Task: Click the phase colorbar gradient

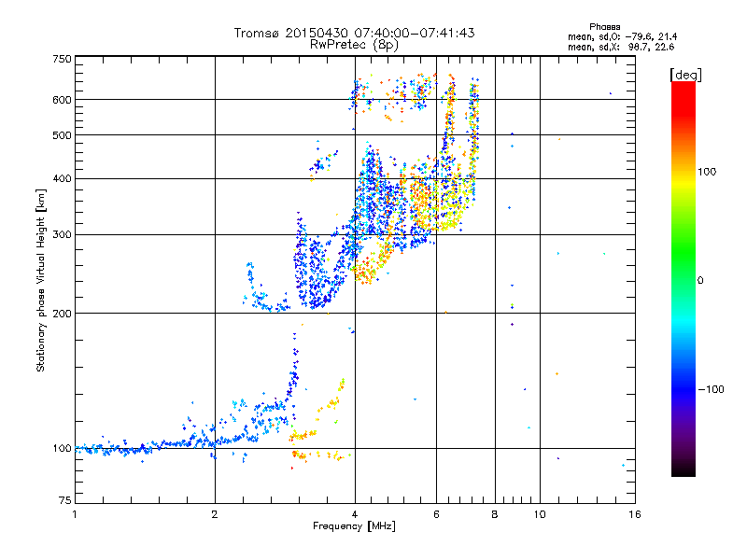Action: [x=684, y=278]
